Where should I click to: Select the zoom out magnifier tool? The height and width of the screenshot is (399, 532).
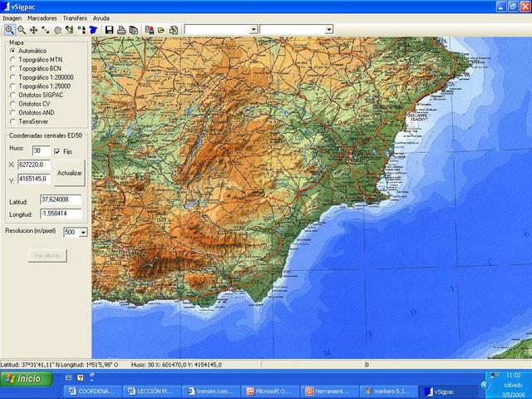coord(21,29)
